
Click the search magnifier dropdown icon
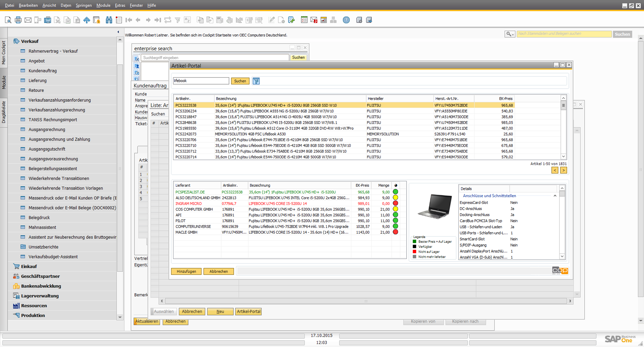[510, 34]
